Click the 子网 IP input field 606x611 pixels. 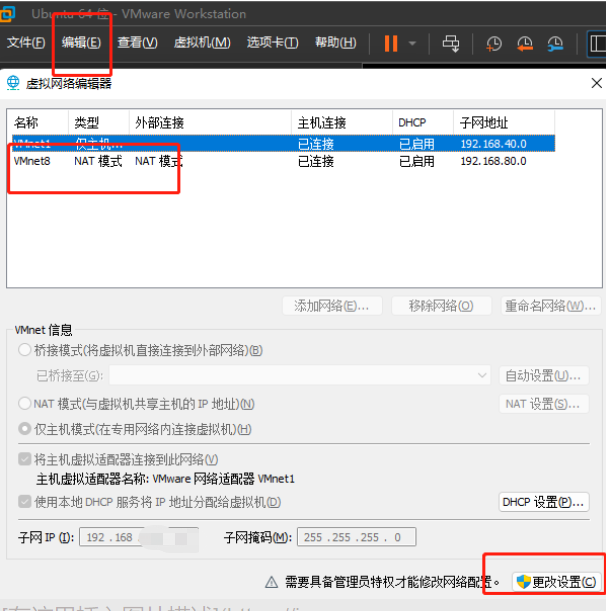pos(139,537)
